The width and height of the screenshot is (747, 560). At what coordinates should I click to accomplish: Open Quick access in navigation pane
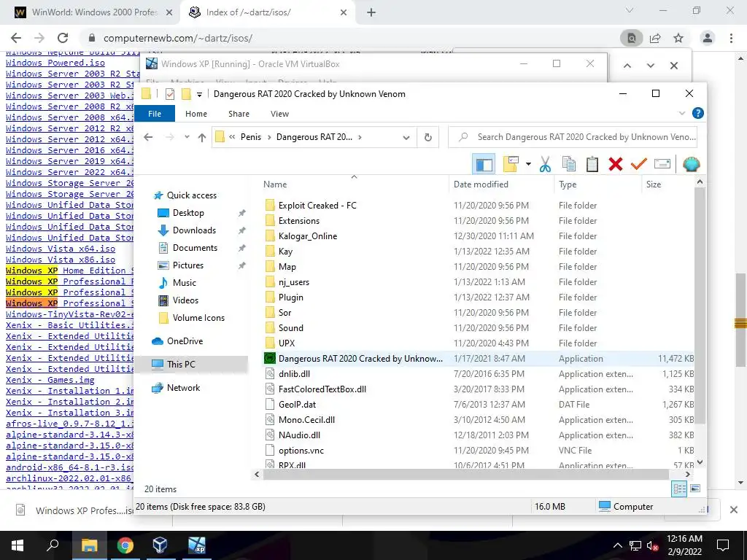click(x=192, y=195)
